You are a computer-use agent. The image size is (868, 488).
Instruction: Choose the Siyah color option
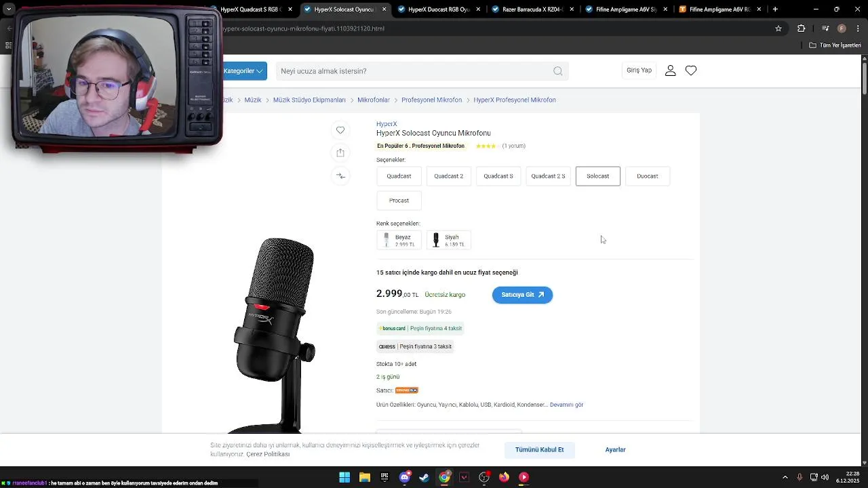[448, 240]
